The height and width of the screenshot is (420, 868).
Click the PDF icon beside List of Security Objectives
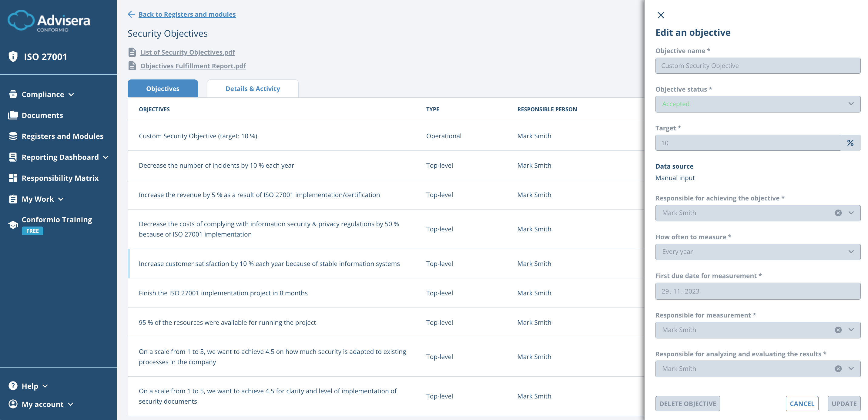[132, 52]
